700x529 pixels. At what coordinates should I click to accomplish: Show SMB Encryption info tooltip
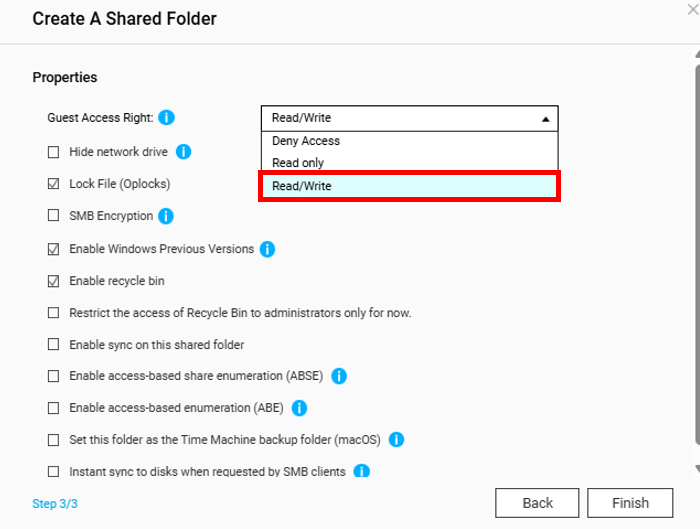tap(166, 216)
